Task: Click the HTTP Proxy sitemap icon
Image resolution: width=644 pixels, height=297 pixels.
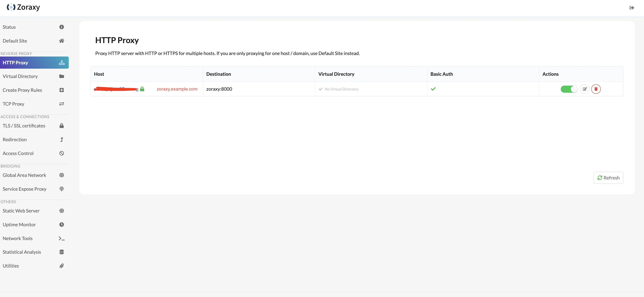Action: (61, 62)
